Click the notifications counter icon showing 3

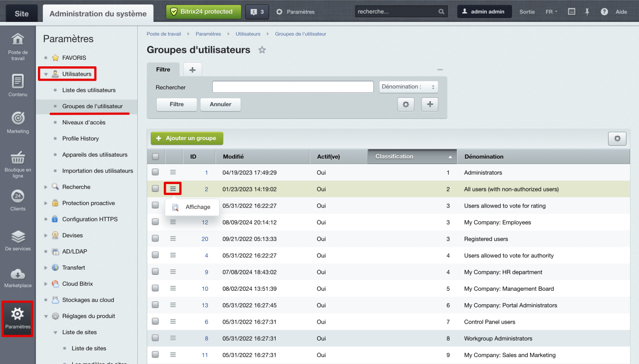click(257, 11)
